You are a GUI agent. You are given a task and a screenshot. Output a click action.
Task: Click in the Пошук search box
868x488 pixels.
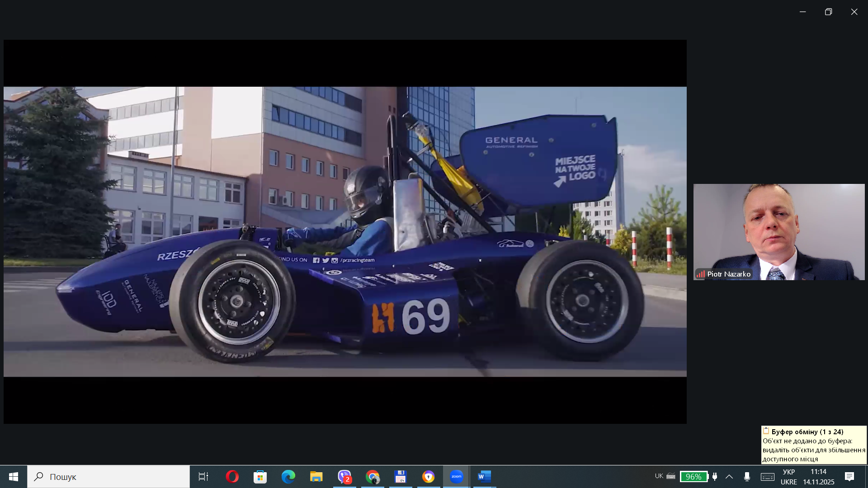[x=108, y=477]
